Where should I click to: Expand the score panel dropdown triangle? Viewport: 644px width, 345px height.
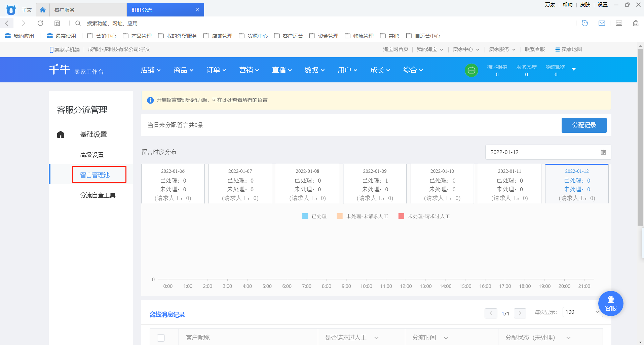point(574,69)
